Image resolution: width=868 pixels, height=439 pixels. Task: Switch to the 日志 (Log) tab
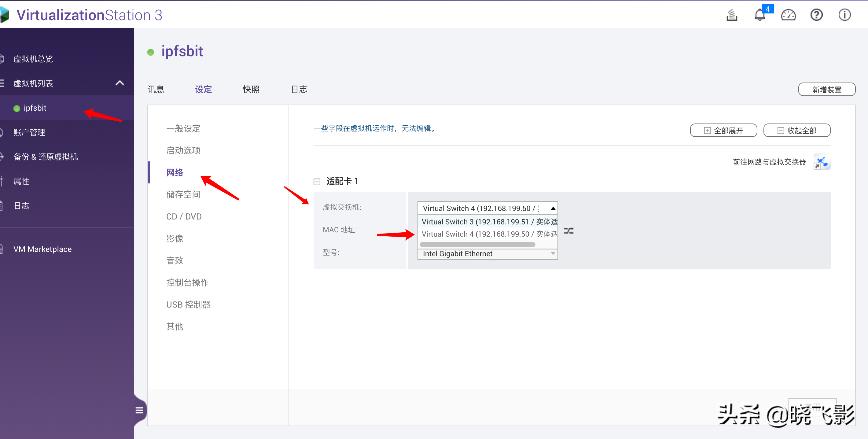click(x=299, y=89)
